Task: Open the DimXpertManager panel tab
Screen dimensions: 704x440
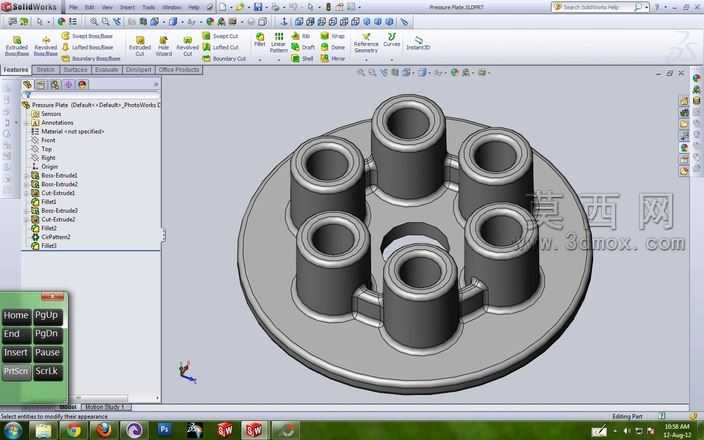Action: [69, 84]
